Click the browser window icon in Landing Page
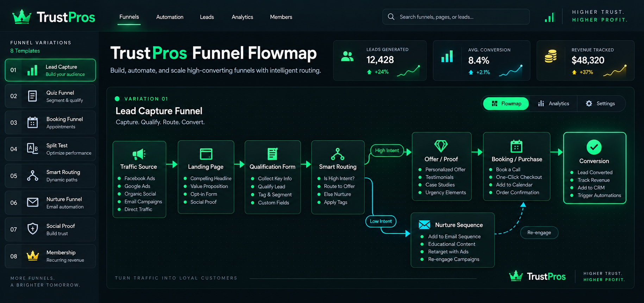The height and width of the screenshot is (303, 644). [x=206, y=154]
